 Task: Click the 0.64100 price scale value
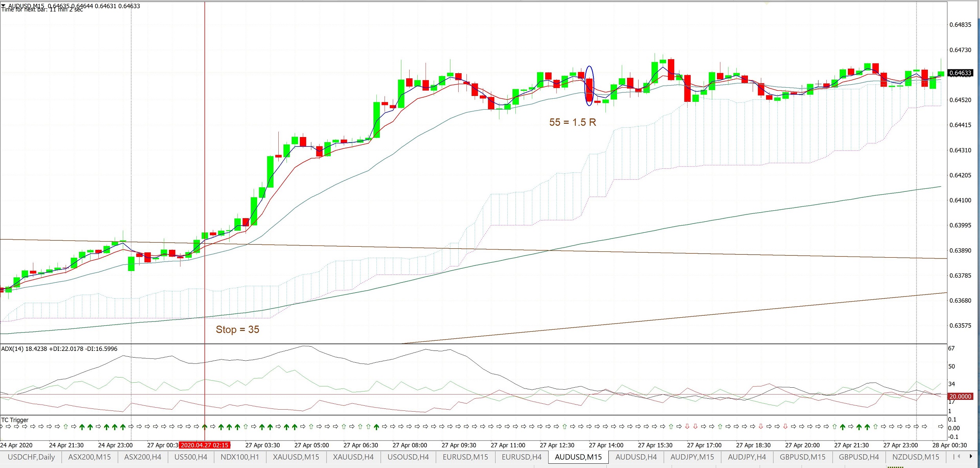pyautogui.click(x=960, y=200)
